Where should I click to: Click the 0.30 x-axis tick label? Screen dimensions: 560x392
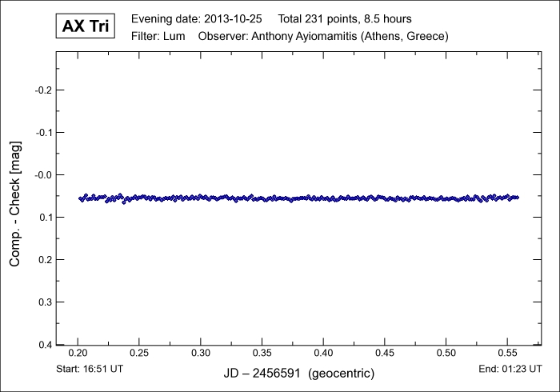(201, 353)
